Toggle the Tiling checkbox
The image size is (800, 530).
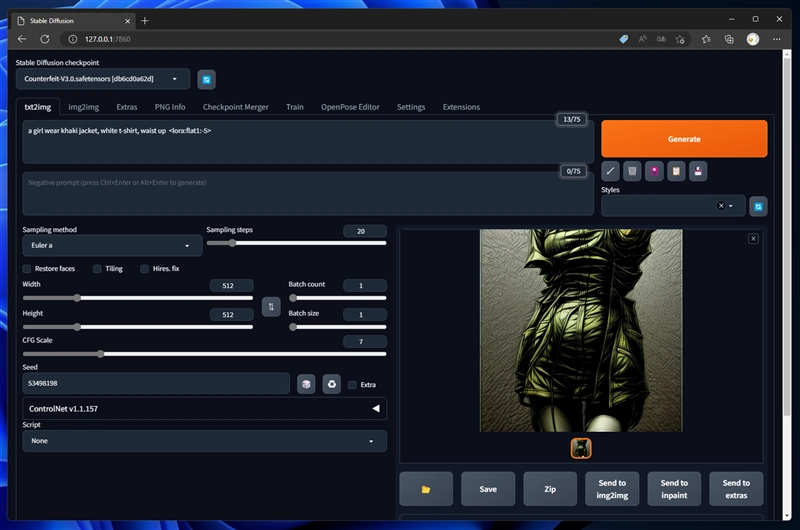tap(97, 269)
